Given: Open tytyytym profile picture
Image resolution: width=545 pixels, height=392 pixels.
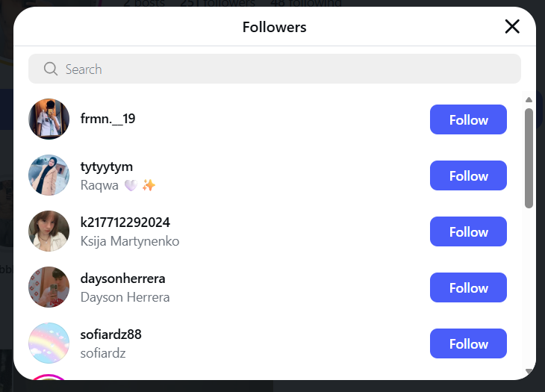Looking at the screenshot, I should 49,175.
